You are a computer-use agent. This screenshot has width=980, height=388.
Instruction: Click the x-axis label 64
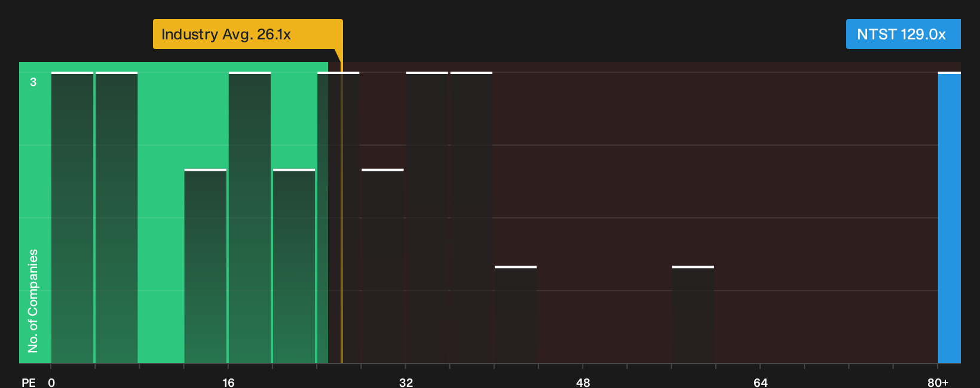pos(760,383)
